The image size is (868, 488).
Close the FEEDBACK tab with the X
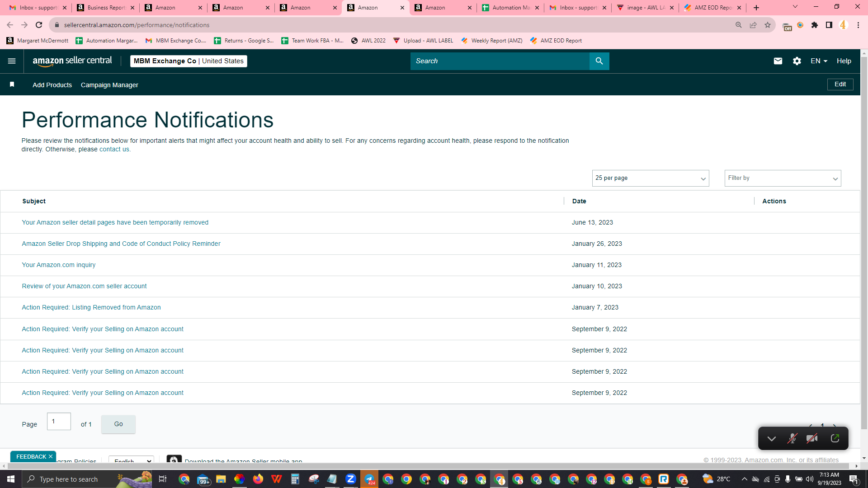pyautogui.click(x=51, y=456)
